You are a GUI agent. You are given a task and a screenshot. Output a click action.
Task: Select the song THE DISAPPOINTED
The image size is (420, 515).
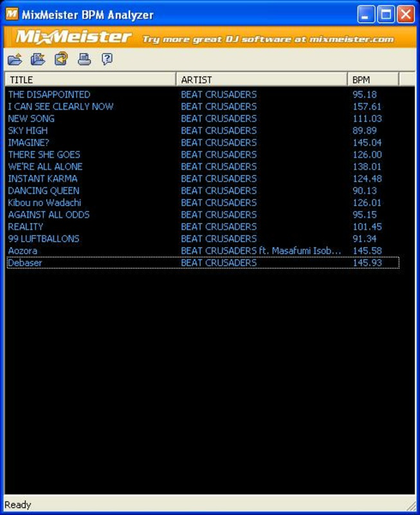coord(50,95)
